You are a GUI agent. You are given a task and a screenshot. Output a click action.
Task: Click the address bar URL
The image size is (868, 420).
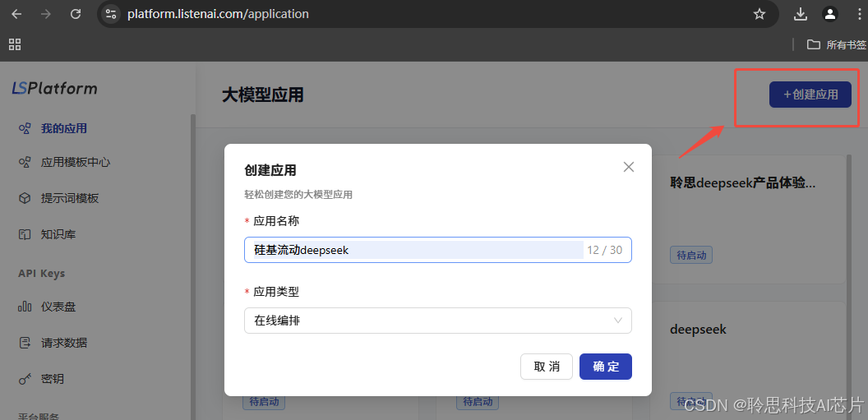click(218, 15)
